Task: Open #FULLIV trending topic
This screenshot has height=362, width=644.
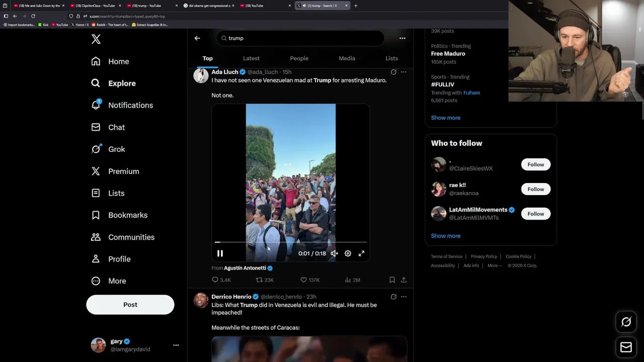Action: click(x=443, y=84)
